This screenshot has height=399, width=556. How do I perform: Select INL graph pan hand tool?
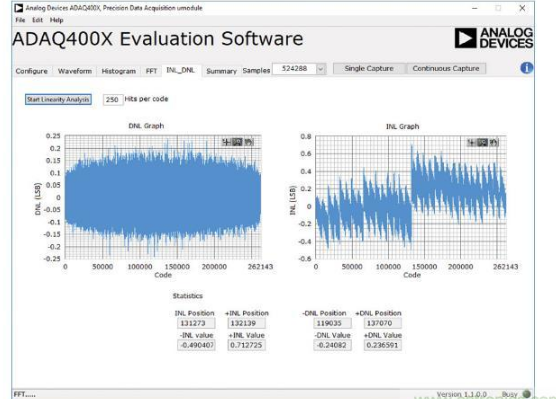[x=494, y=143]
